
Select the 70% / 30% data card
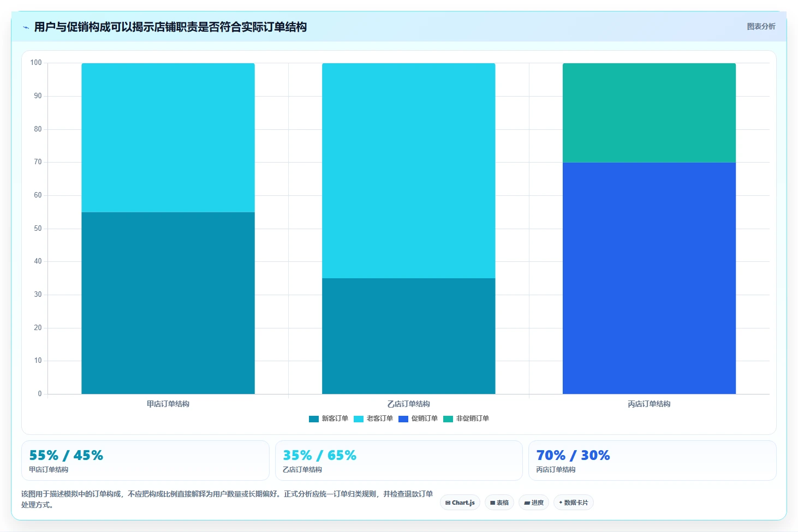tap(652, 461)
